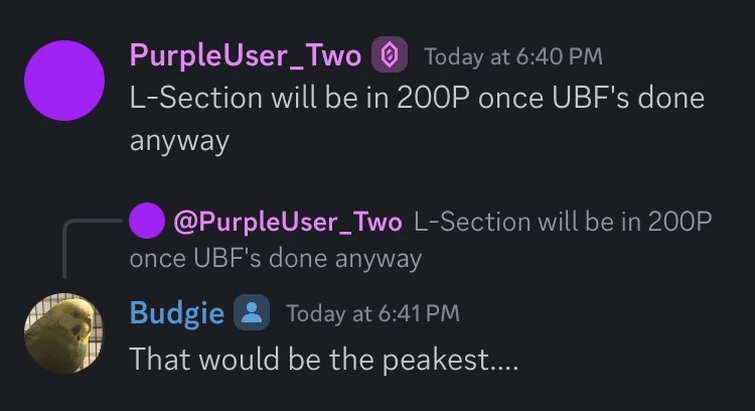
Task: Click "That would" at start of Budgie's message
Action: coord(190,359)
